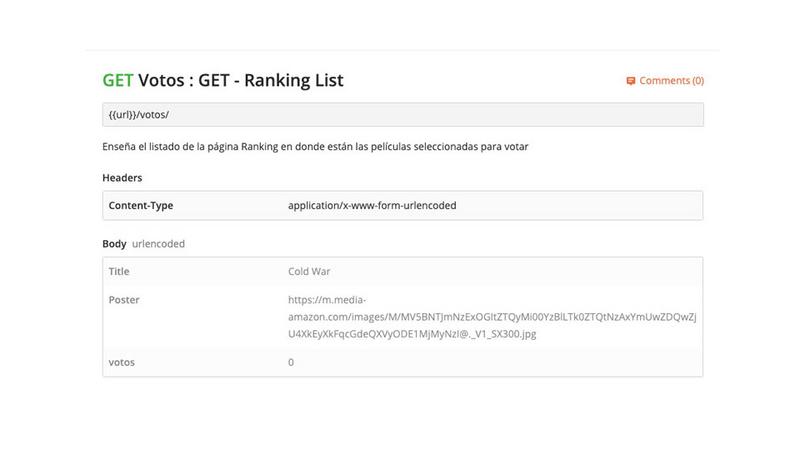Click the word Ranking in the description

[x=259, y=147]
